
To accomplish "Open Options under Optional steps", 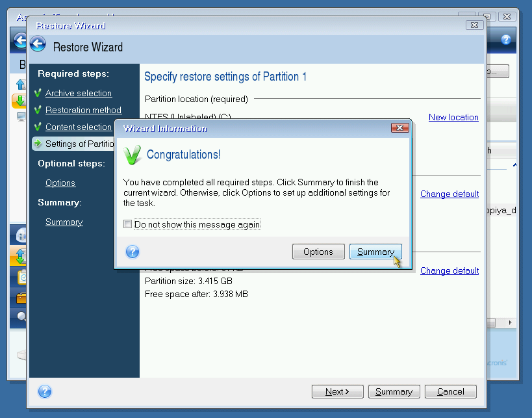I will [x=60, y=183].
